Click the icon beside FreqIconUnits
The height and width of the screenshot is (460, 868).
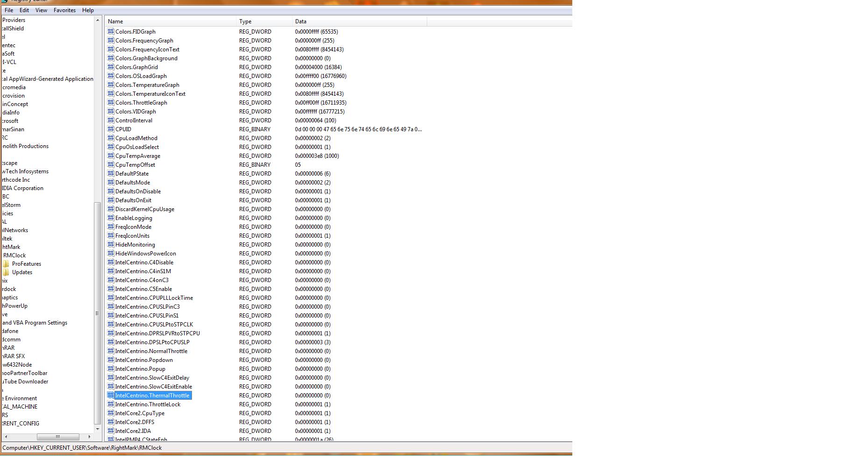point(111,236)
